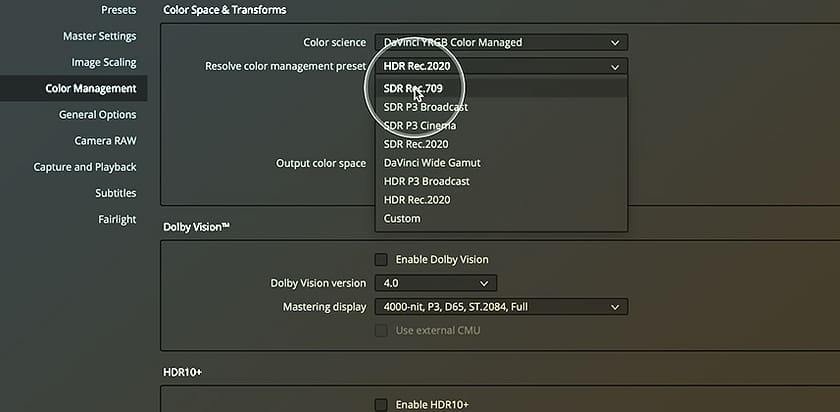Choose SDR Rec.709 preset
The width and height of the screenshot is (840, 412).
[x=501, y=88]
